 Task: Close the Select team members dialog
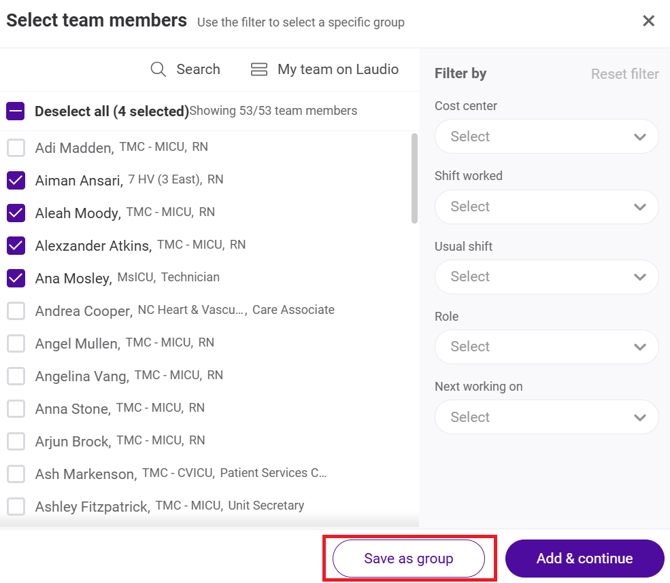pos(649,21)
